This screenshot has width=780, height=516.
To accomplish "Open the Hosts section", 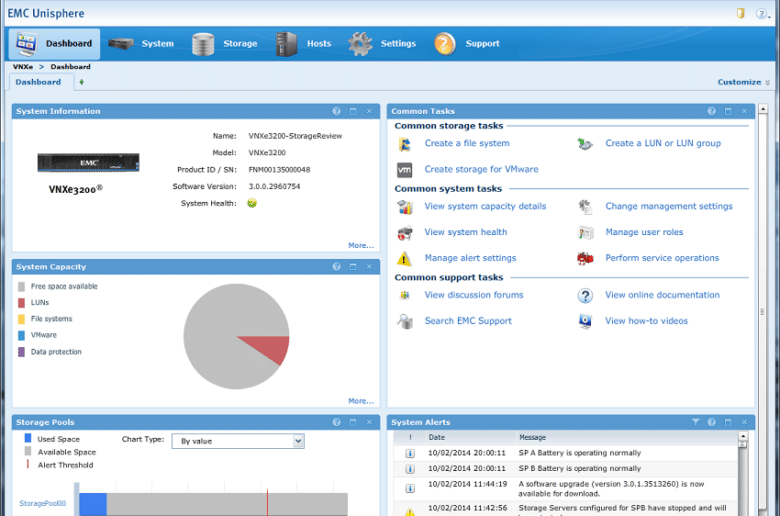I will [303, 44].
